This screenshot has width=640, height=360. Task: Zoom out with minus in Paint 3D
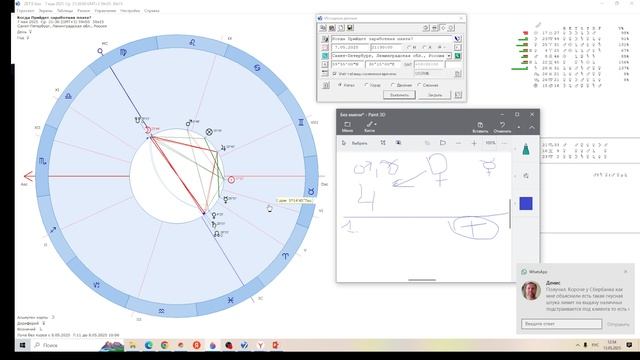pyautogui.click(x=458, y=143)
